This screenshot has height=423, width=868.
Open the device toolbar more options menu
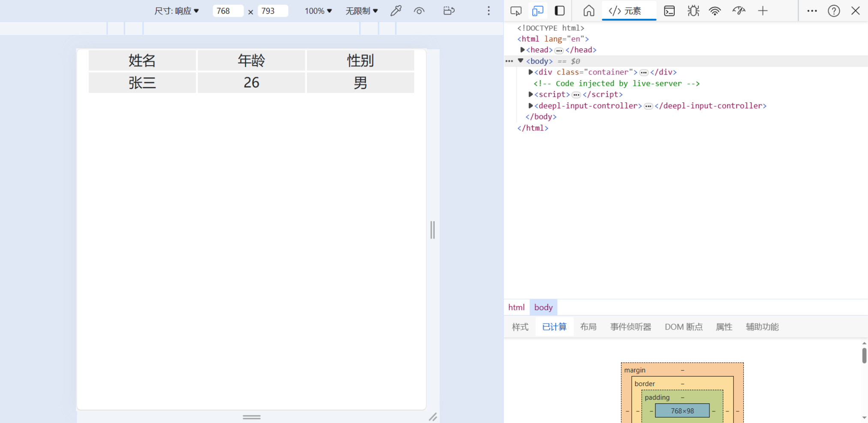point(489,11)
